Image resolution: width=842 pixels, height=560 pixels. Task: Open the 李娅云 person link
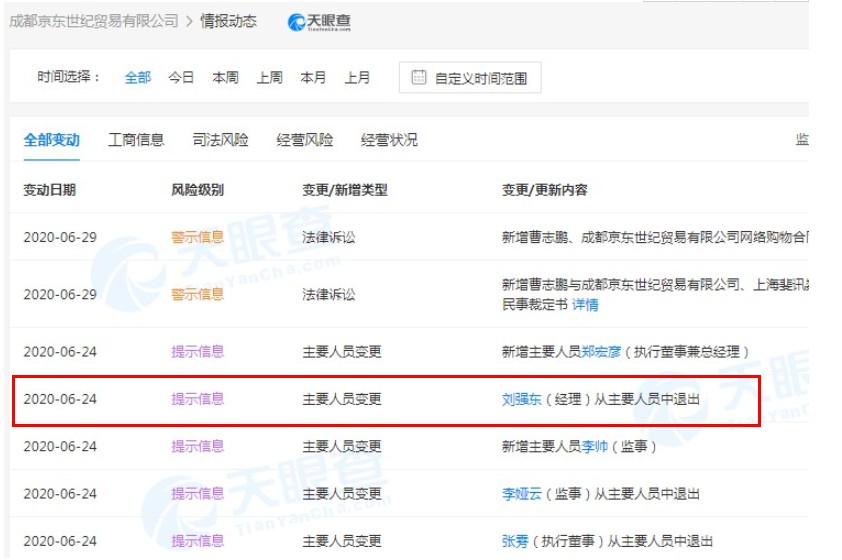tap(521, 494)
